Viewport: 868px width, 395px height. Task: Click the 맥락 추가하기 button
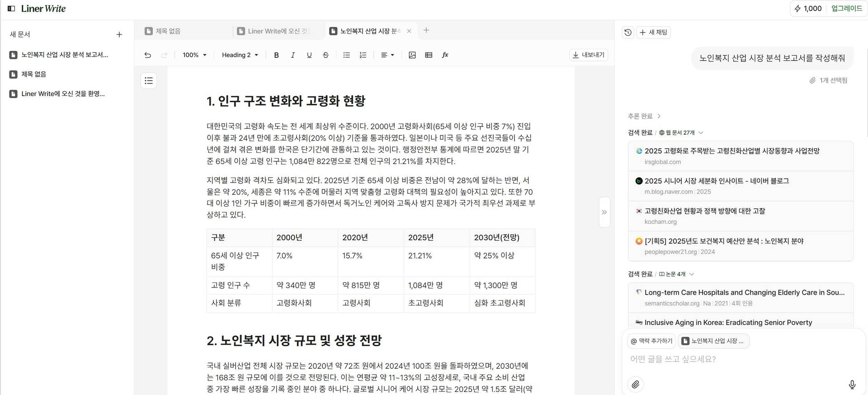[x=652, y=341]
